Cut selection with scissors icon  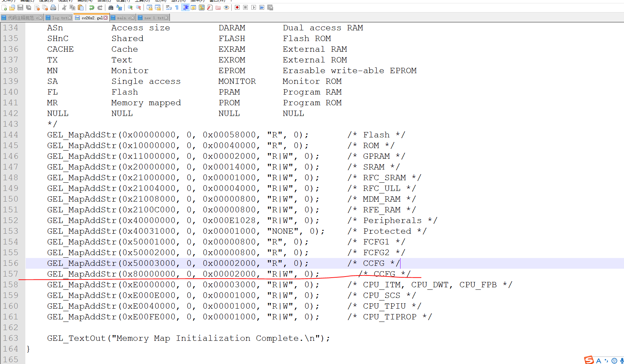point(64,7)
